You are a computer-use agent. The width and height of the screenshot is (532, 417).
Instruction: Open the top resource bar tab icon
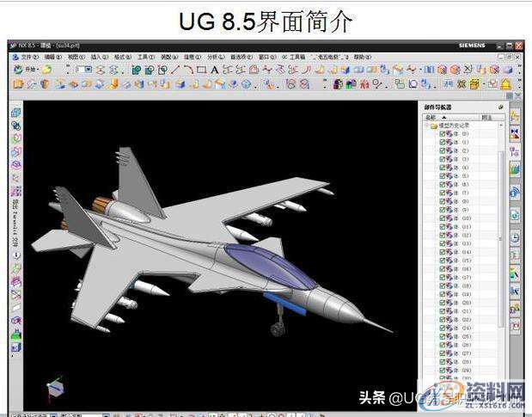tap(515, 117)
